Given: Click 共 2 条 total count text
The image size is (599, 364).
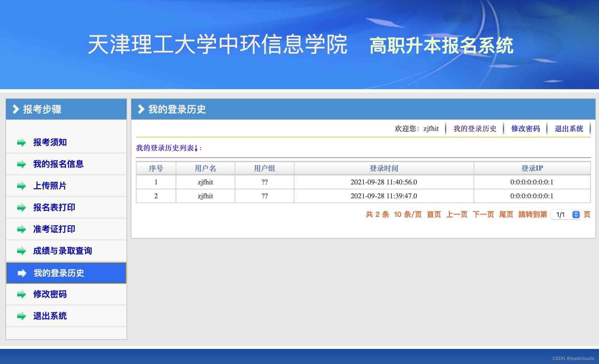Looking at the screenshot, I should [377, 215].
